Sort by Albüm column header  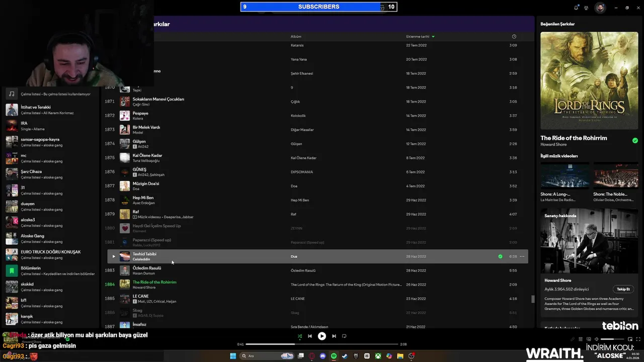(x=296, y=36)
